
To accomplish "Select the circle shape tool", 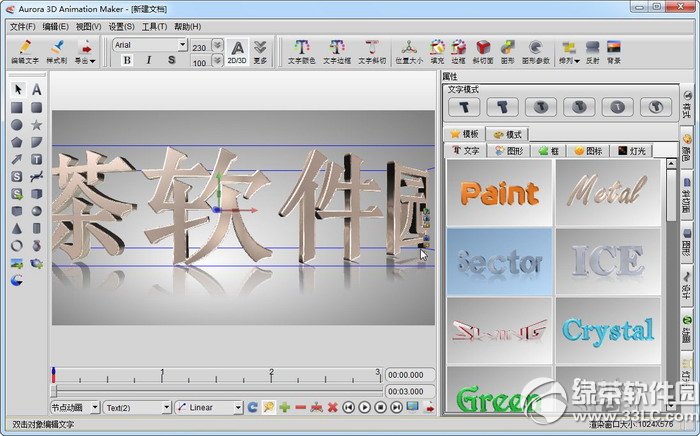I will (17, 125).
